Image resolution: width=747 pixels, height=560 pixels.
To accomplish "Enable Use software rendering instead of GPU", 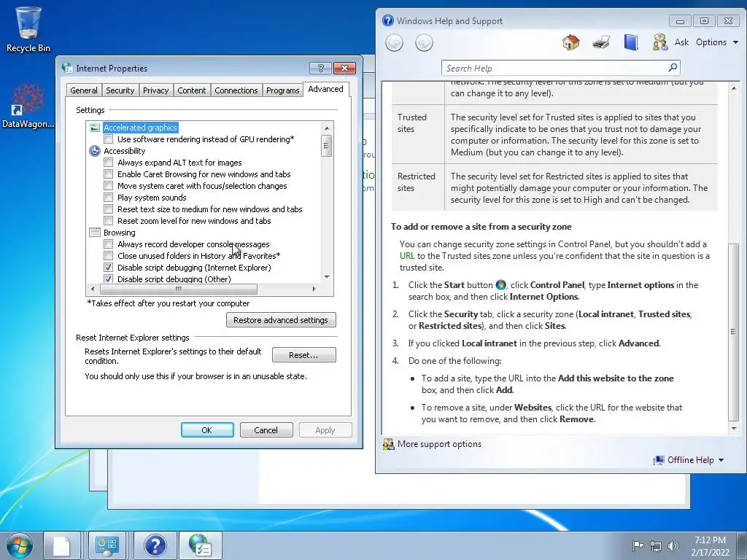I will point(109,139).
